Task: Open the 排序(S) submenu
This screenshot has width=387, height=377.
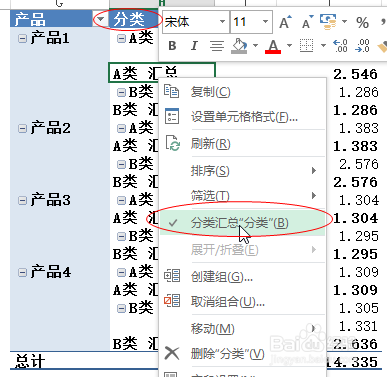Action: (x=242, y=171)
